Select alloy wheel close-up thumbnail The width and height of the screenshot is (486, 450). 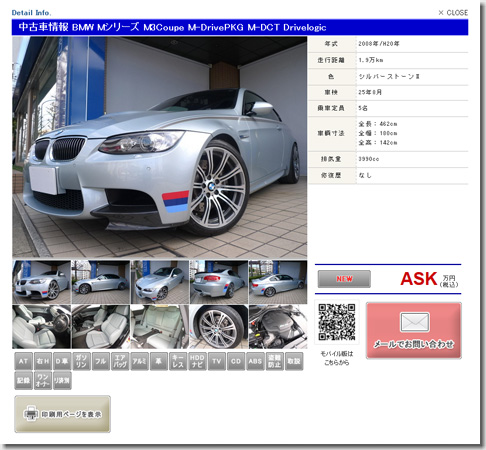[x=219, y=327]
